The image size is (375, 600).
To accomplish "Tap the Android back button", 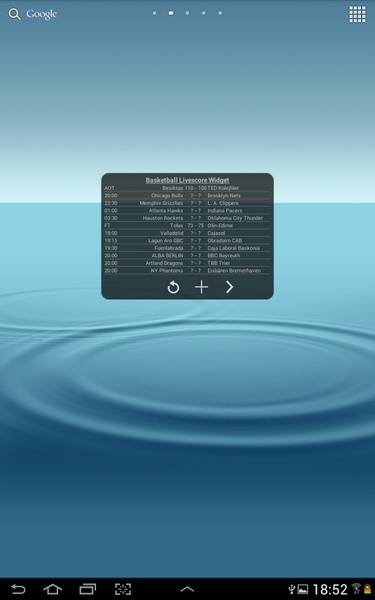I will click(18, 589).
